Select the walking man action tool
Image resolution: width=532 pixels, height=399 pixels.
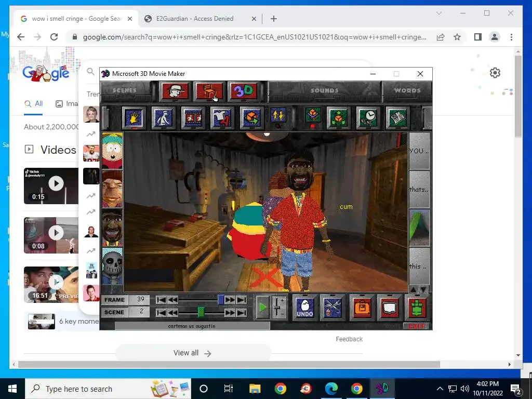163,118
